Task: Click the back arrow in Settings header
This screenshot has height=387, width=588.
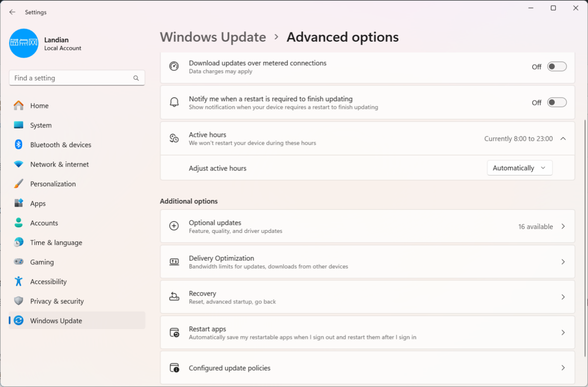Action: tap(12, 12)
